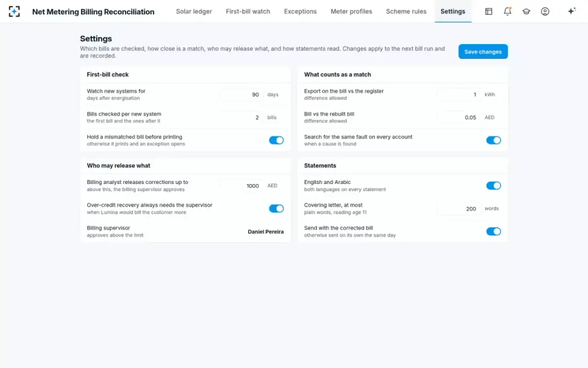Image resolution: width=588 pixels, height=368 pixels.
Task: Toggle Over-credit recovery always needs the supervisor
Action: point(276,209)
